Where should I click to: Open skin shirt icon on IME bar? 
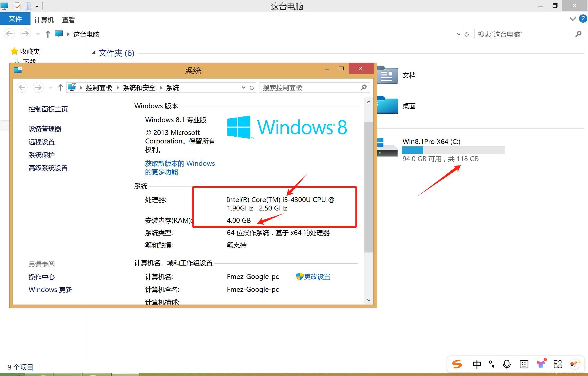point(541,363)
